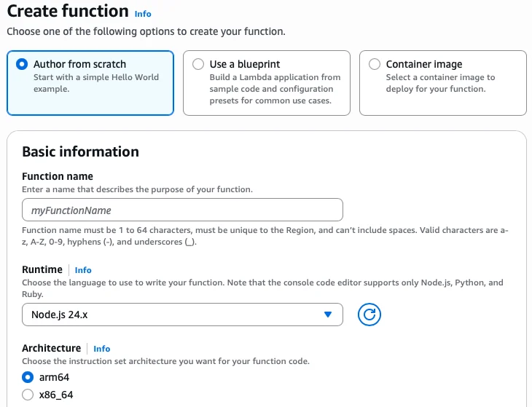The image size is (532, 407).
Task: Open Info link beside Create function heading
Action: 143,14
